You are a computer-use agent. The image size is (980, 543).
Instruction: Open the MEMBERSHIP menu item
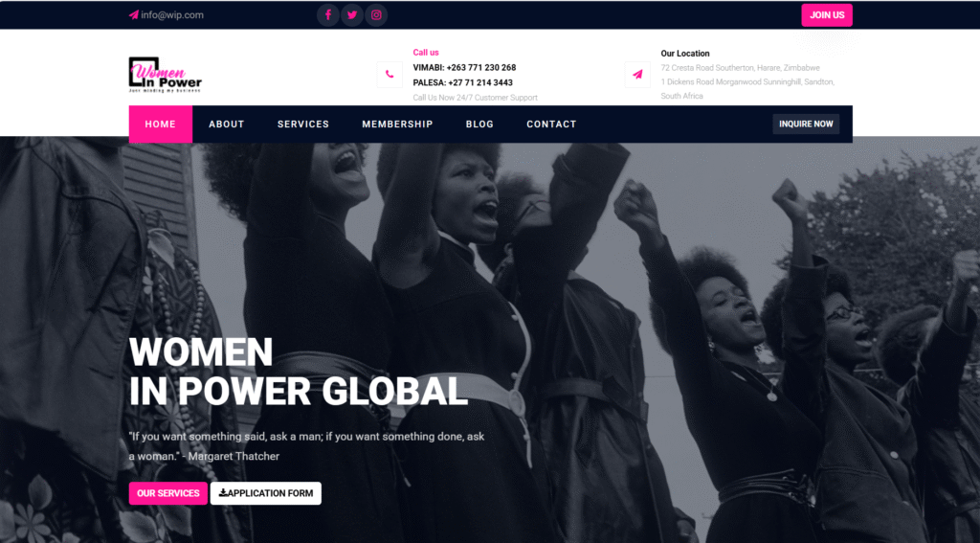[x=397, y=124]
